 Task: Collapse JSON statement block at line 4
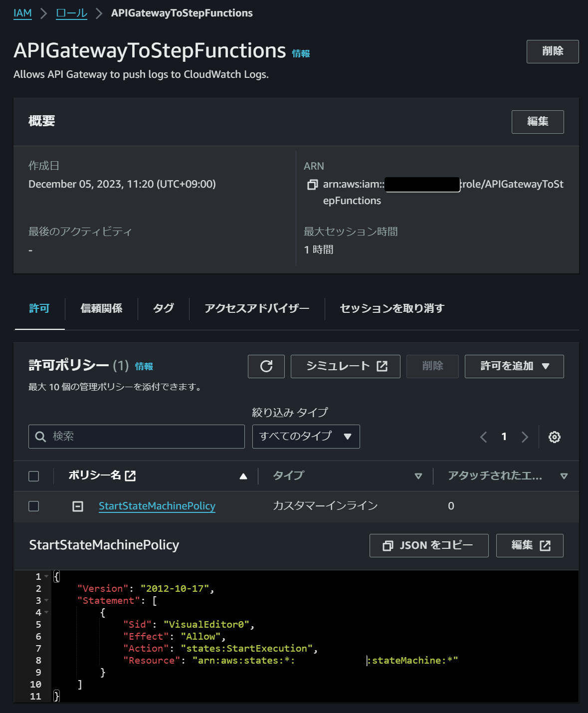[45, 612]
